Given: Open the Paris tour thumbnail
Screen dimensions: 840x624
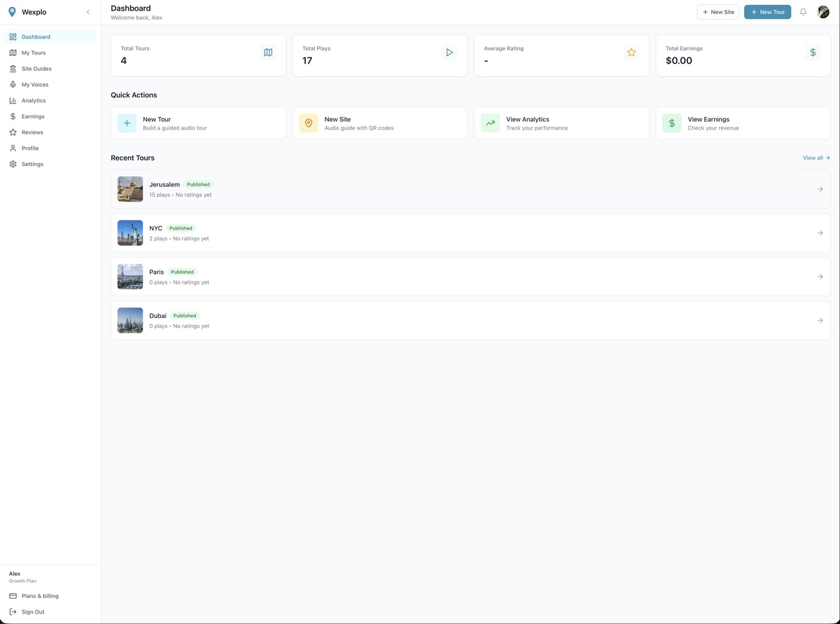Looking at the screenshot, I should pyautogui.click(x=130, y=277).
